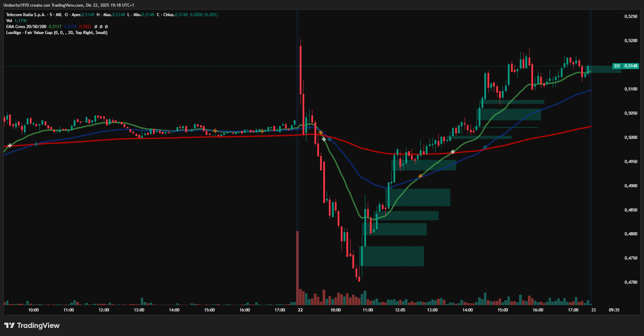Click the 09:35 time axis label

pyautogui.click(x=614, y=310)
